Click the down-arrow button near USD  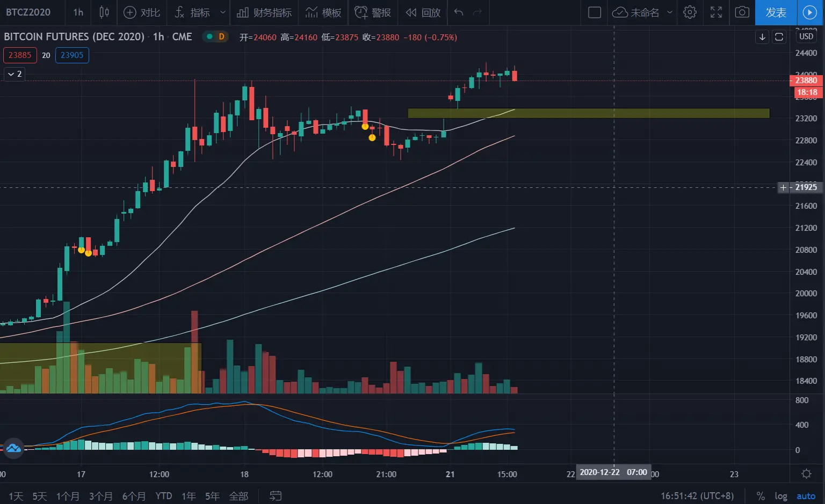tap(762, 37)
